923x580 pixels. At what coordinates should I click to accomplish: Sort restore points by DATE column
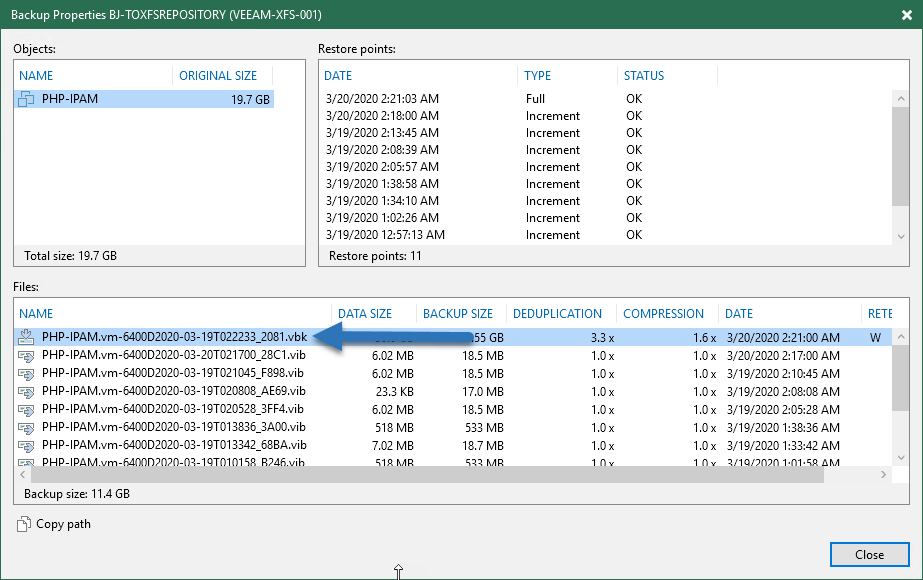(338, 75)
